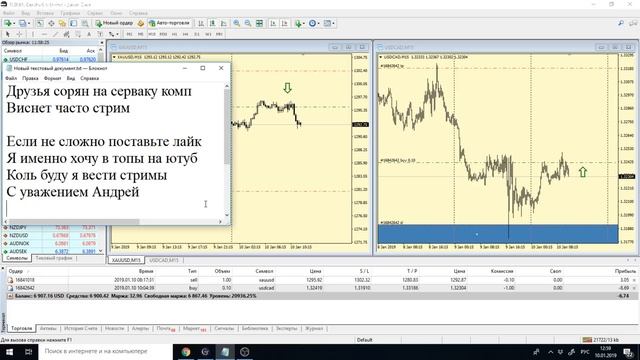Select the Fibonacci retracement tool
The width and height of the screenshot is (640, 360).
[78, 34]
